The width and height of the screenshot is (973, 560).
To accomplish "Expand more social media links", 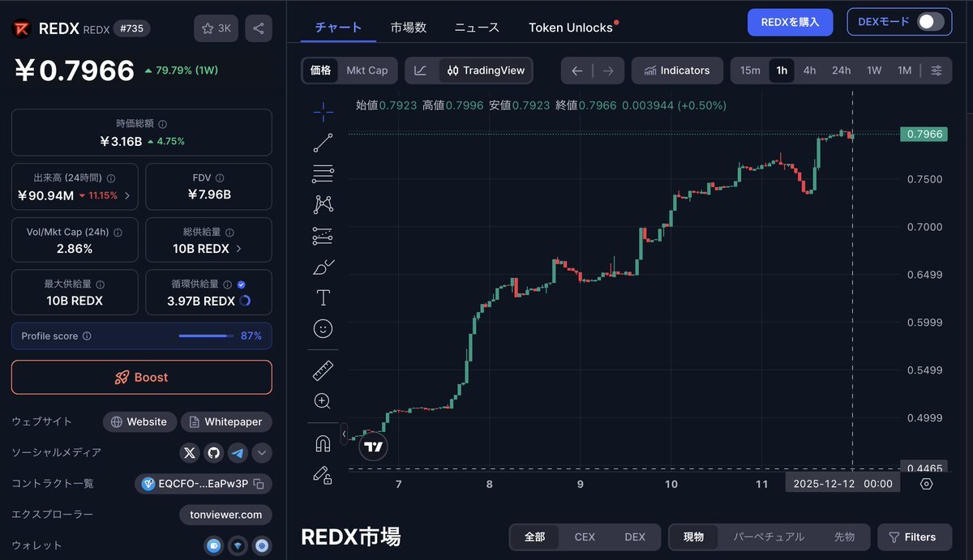I will click(x=262, y=453).
